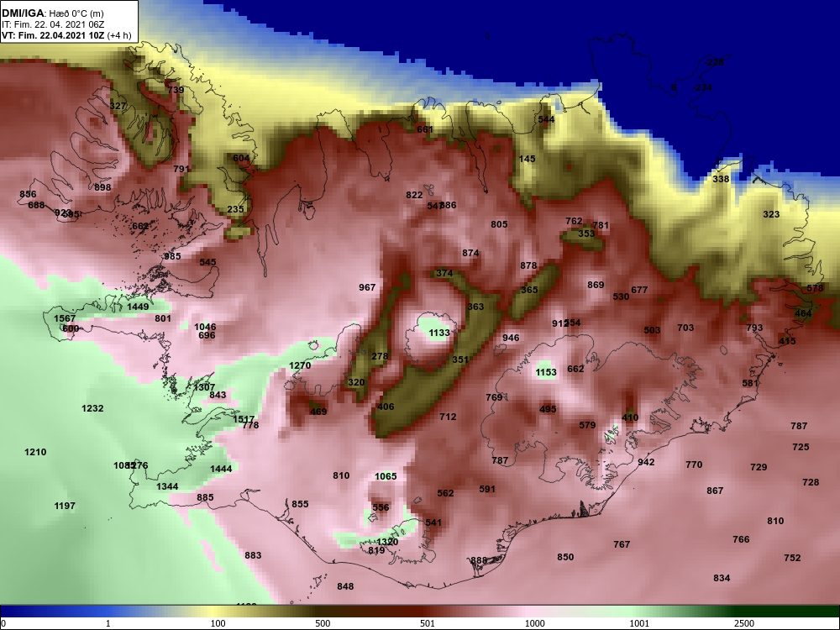Click the map value 544
The width and height of the screenshot is (840, 630).
547,119
